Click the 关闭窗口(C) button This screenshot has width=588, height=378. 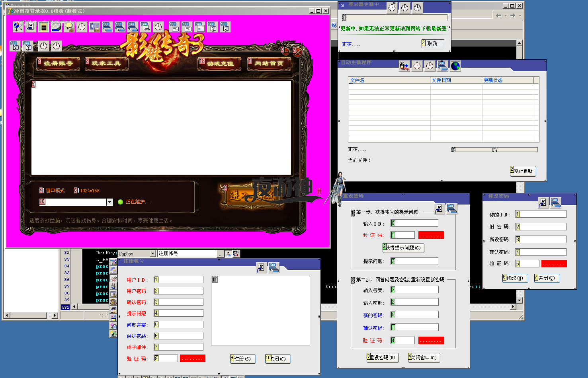(424, 358)
